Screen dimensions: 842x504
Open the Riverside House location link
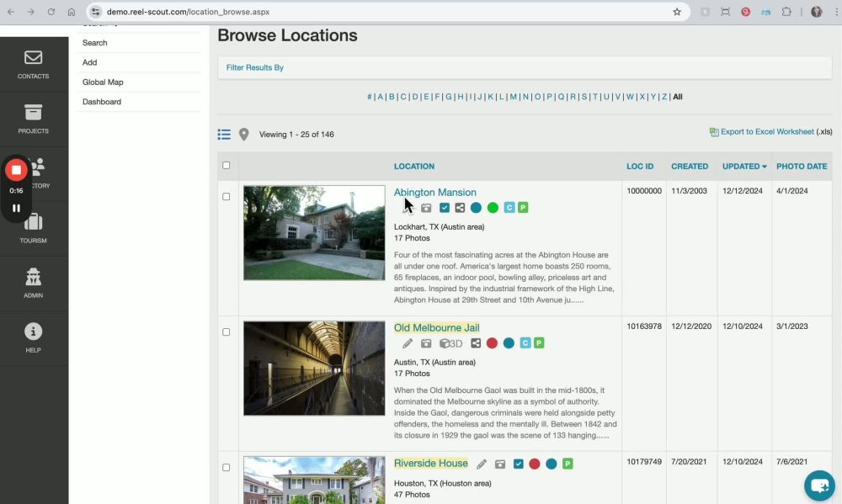tap(430, 464)
